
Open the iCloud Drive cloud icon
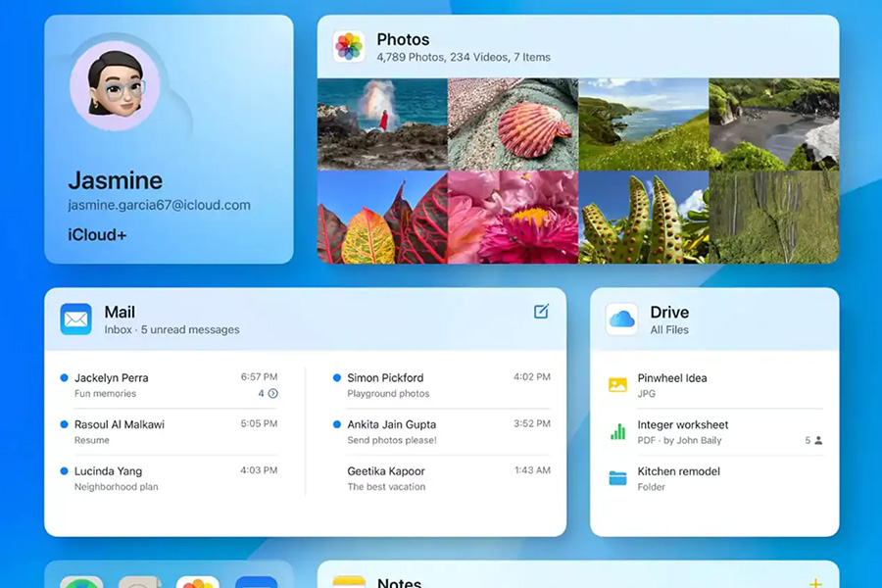(621, 319)
